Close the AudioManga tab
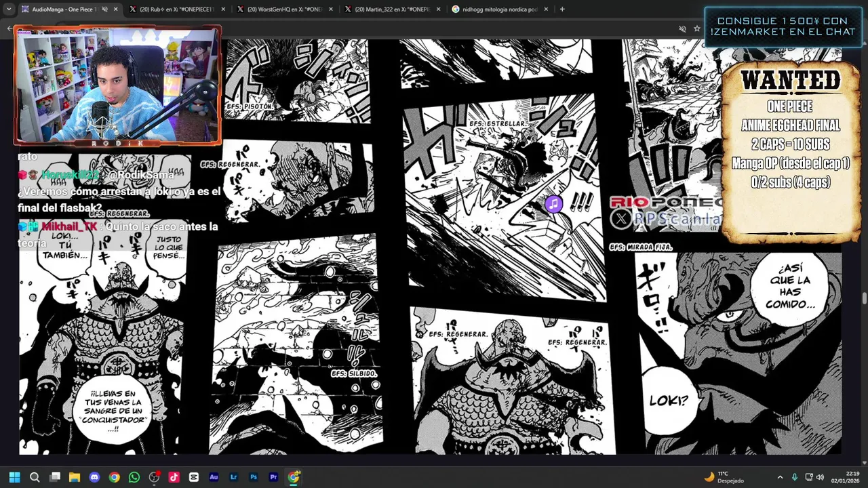868x488 pixels. coord(115,9)
